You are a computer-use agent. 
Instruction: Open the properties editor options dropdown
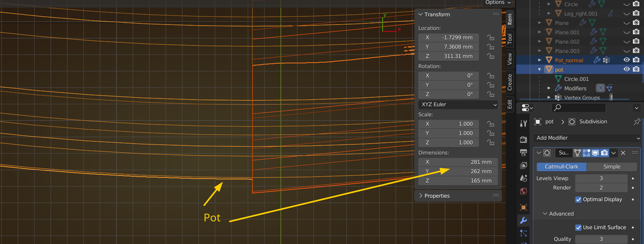tap(637, 107)
